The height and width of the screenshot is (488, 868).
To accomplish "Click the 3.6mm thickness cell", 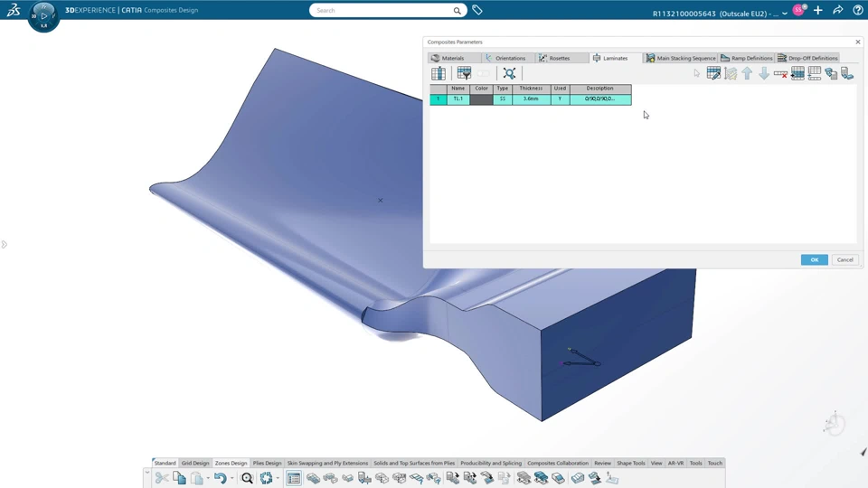I will [531, 99].
